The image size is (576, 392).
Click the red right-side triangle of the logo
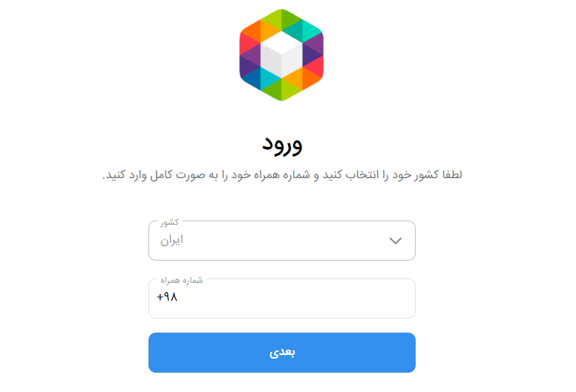point(315,67)
